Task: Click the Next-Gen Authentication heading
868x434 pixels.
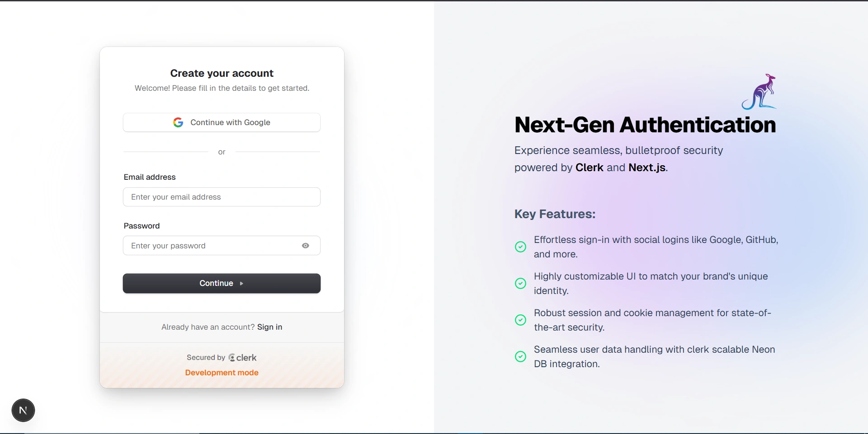Action: [645, 125]
